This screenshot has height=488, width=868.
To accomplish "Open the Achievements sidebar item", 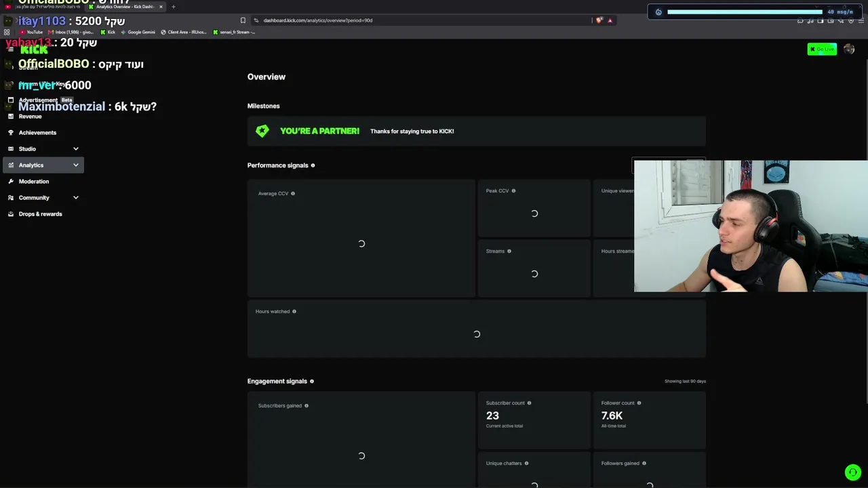I will pos(37,133).
